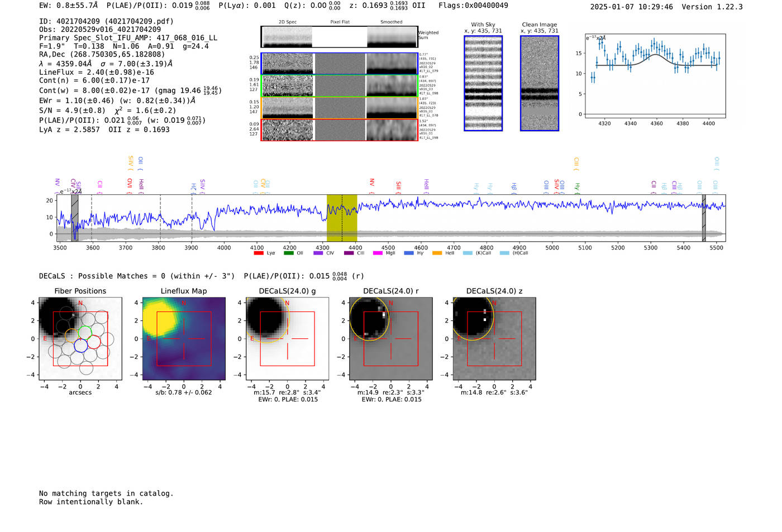Click the Gaussian emission line fit plot
Screen dimensions: 782x532
tap(655, 76)
